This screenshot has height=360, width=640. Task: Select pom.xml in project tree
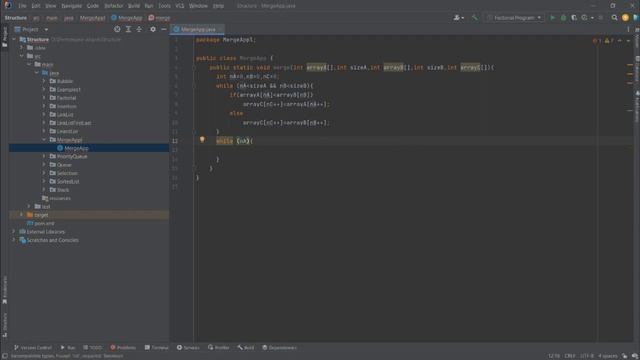coord(44,223)
